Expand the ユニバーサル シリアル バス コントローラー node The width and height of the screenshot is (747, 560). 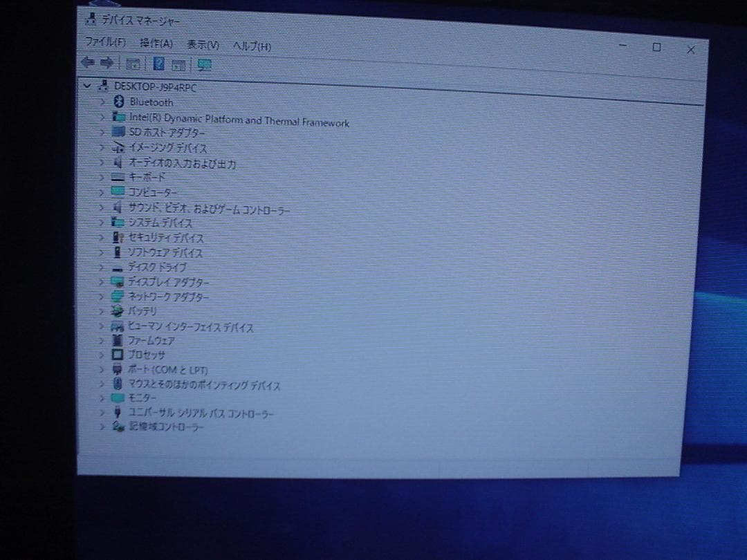102,413
